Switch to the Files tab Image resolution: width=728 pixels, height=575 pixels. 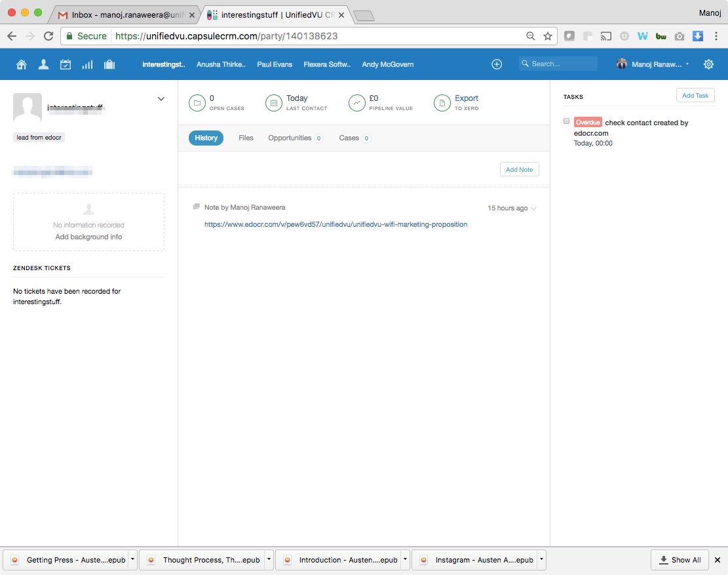coord(246,138)
